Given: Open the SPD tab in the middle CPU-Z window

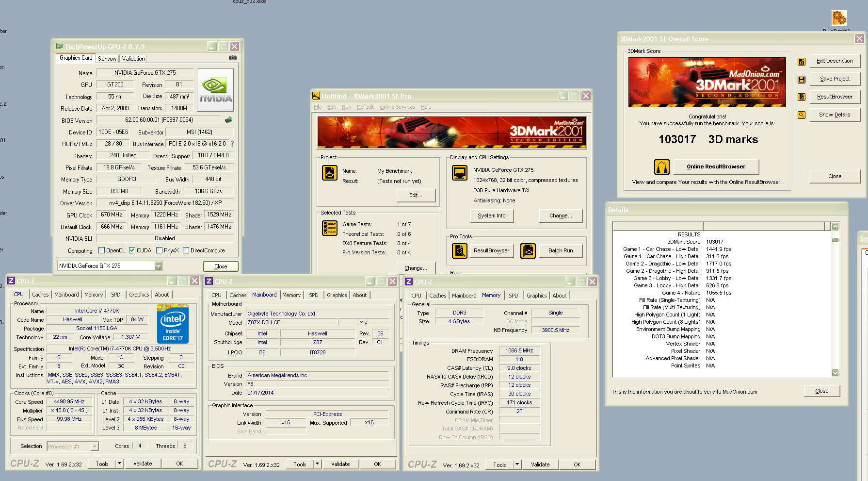Looking at the screenshot, I should [314, 295].
